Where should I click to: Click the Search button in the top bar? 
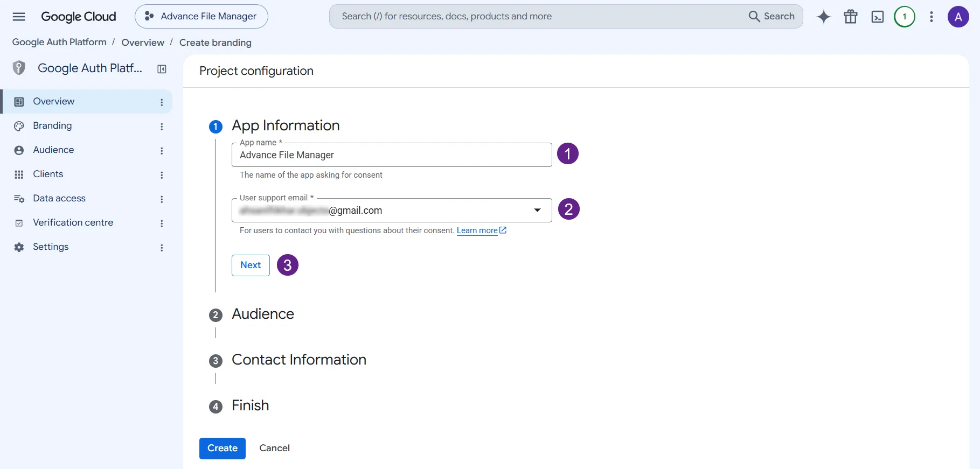tap(772, 17)
